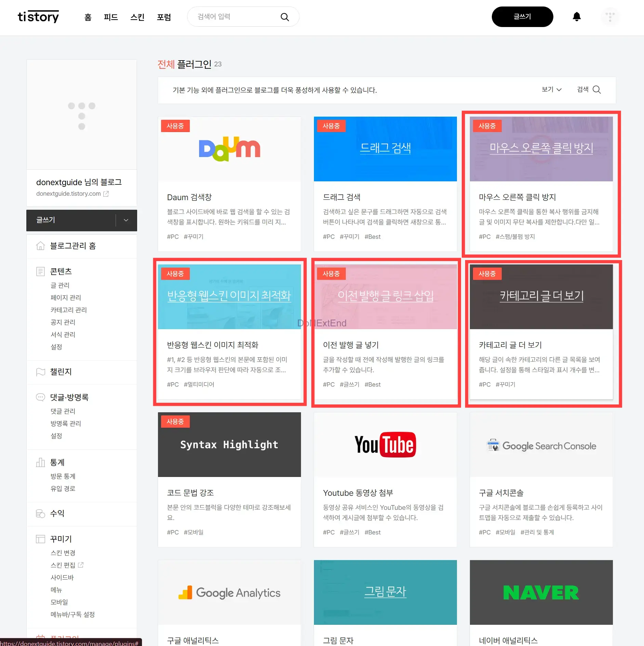The image size is (644, 646).
Task: Click the black 글쓰기 button in header
Action: (522, 17)
